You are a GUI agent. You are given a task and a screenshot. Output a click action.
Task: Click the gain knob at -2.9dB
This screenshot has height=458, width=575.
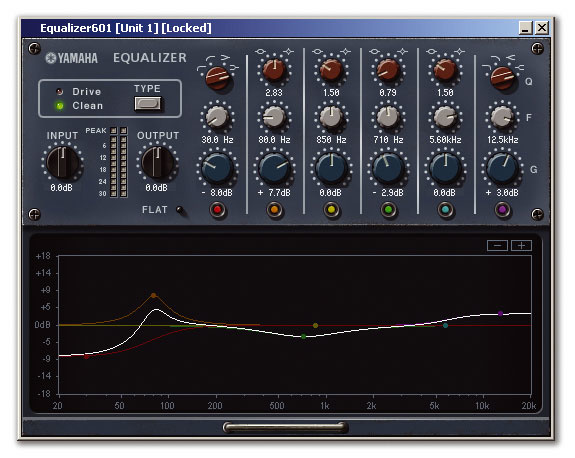pos(388,168)
